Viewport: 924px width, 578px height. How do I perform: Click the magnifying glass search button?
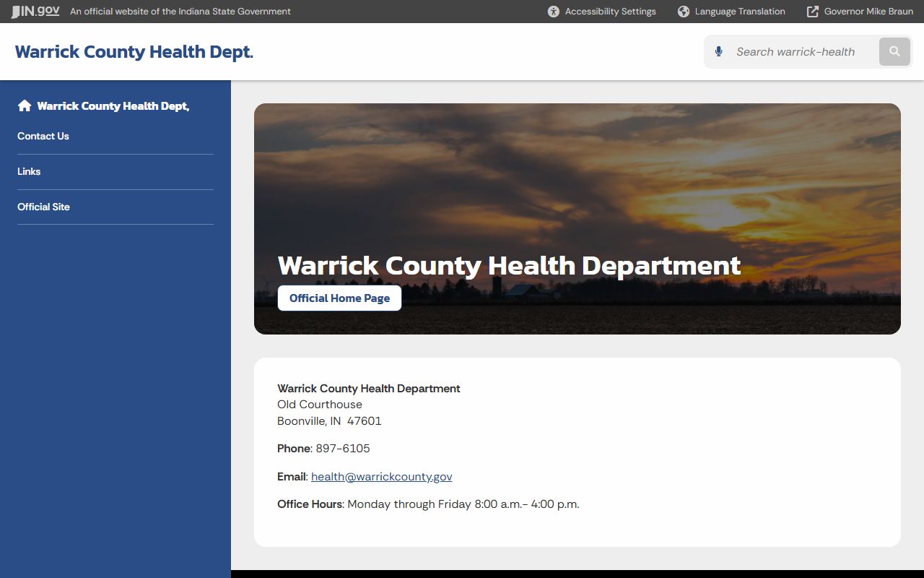coord(894,52)
